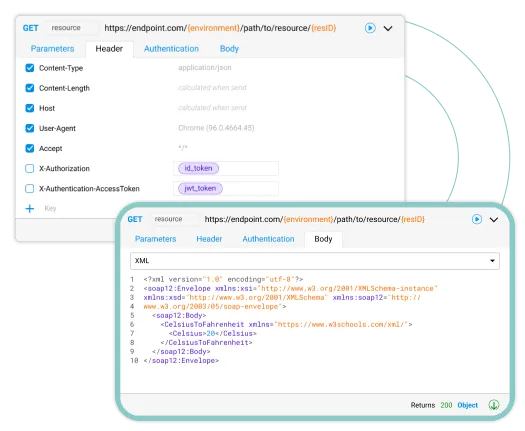This screenshot has height=431, width=525.
Task: Open Authentication tab in the front panel
Action: [x=268, y=239]
